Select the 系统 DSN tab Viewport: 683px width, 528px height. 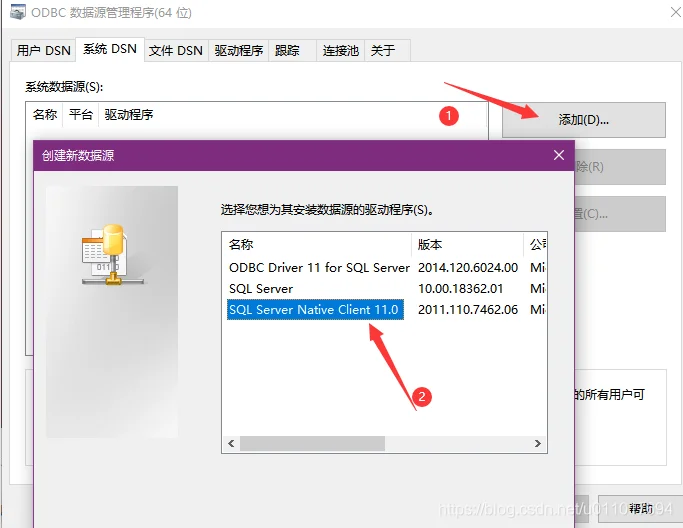110,49
